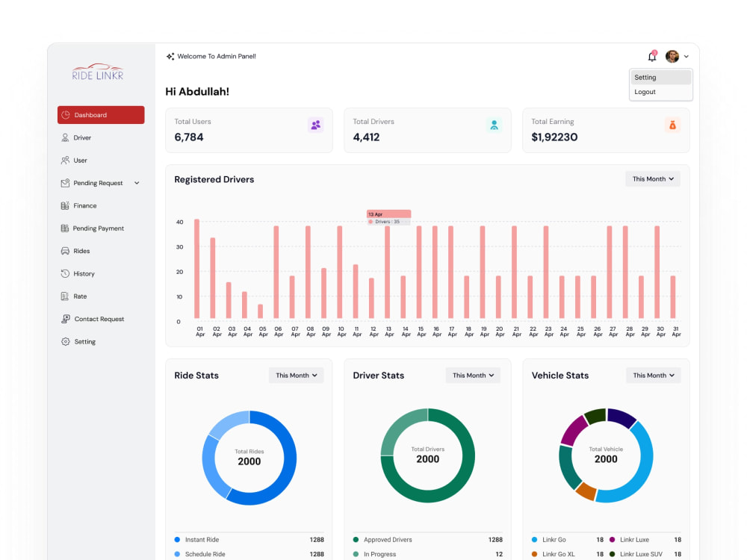Click the Instant Ride blue legend dot

[177, 540]
